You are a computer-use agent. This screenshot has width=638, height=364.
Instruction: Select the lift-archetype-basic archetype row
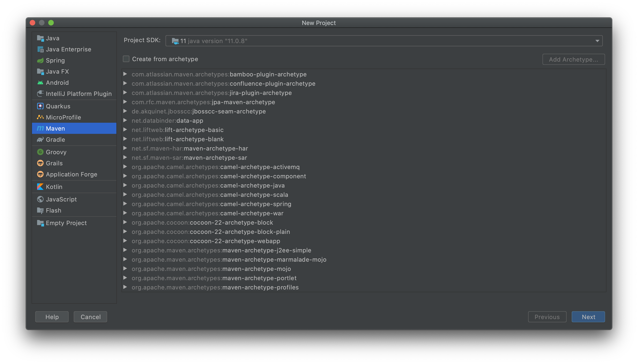tap(194, 130)
